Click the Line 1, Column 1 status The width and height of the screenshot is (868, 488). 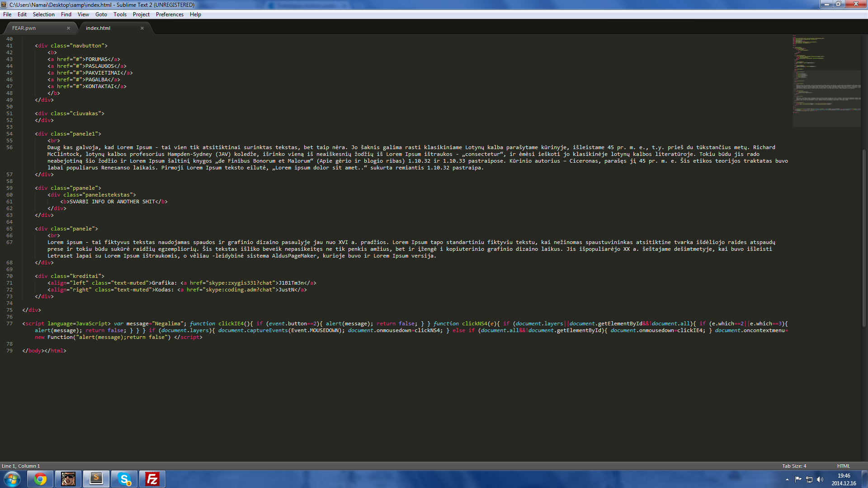coord(21,466)
